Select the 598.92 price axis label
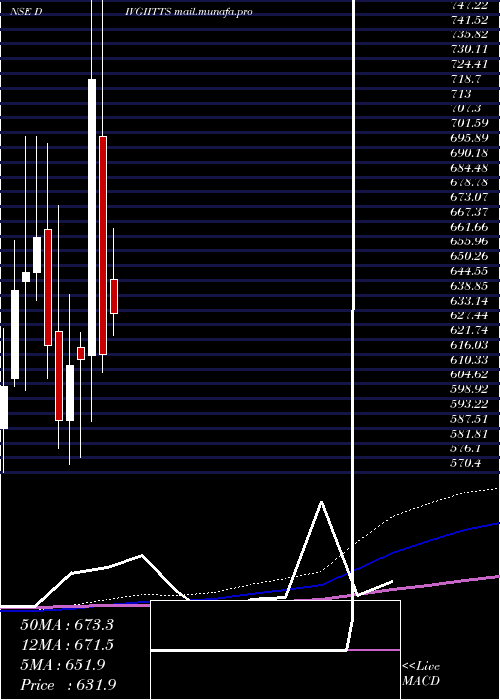Image resolution: width=500 pixels, height=700 pixels. [469, 389]
